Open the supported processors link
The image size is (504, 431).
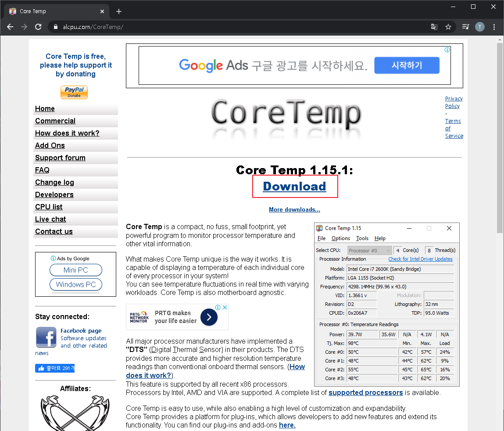(365, 393)
